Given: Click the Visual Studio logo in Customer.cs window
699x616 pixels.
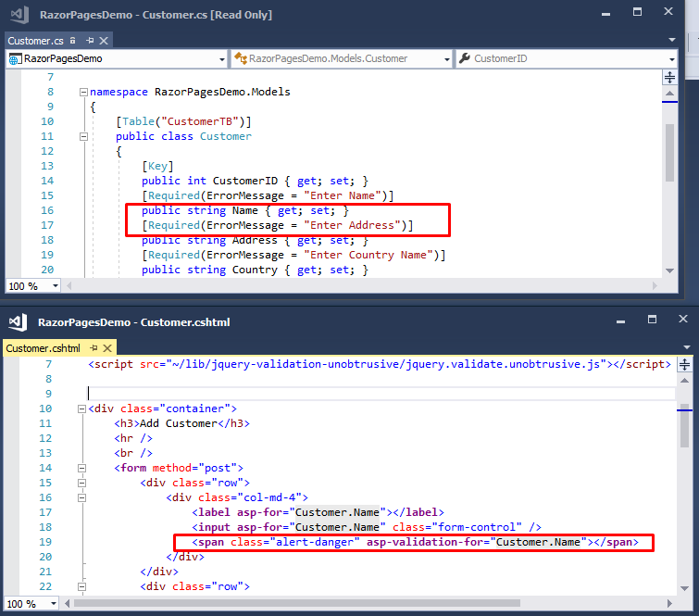Looking at the screenshot, I should (x=20, y=14).
